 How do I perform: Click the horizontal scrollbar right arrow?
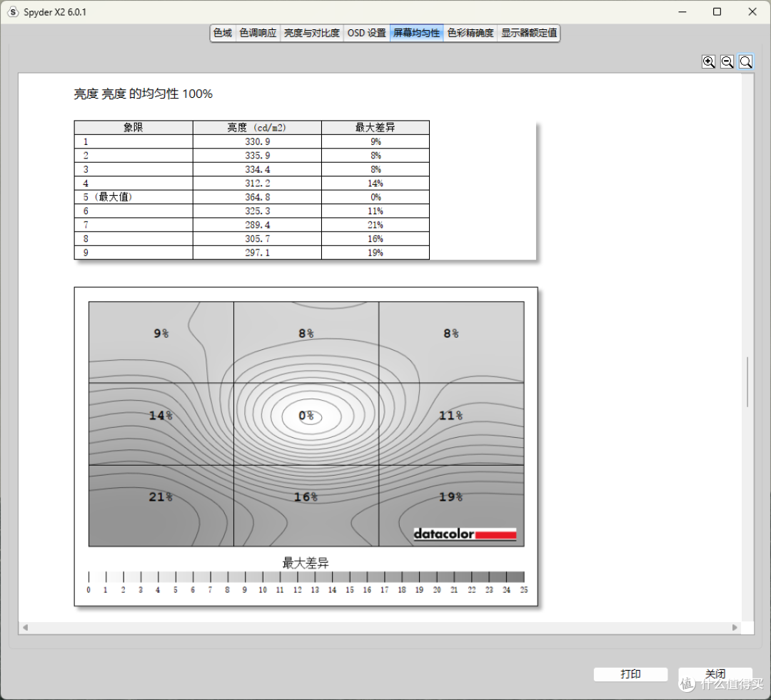tap(735, 627)
